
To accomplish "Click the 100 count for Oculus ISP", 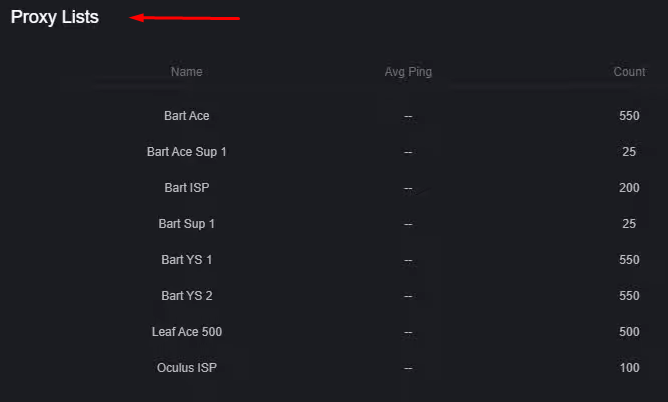I will tap(629, 368).
